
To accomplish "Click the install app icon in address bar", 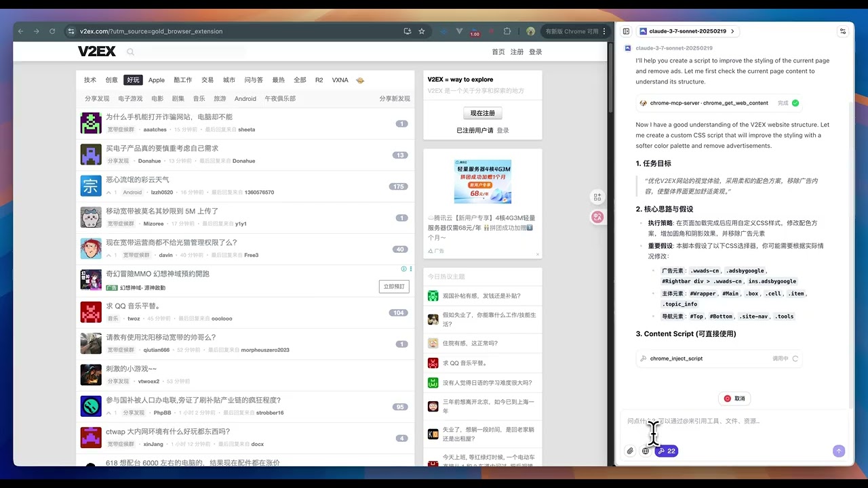I will pyautogui.click(x=407, y=31).
